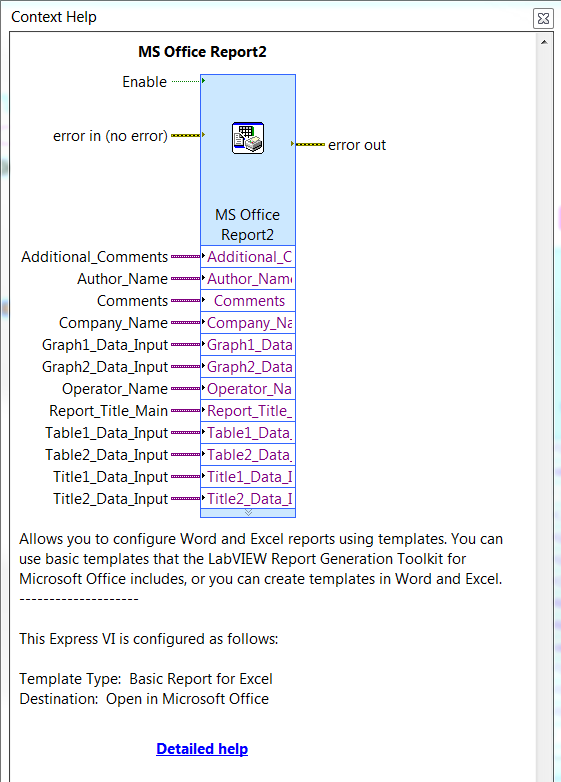The width and height of the screenshot is (561, 782).
Task: Click the black 'Graph1_Data_Input' label
Action: tap(105, 345)
